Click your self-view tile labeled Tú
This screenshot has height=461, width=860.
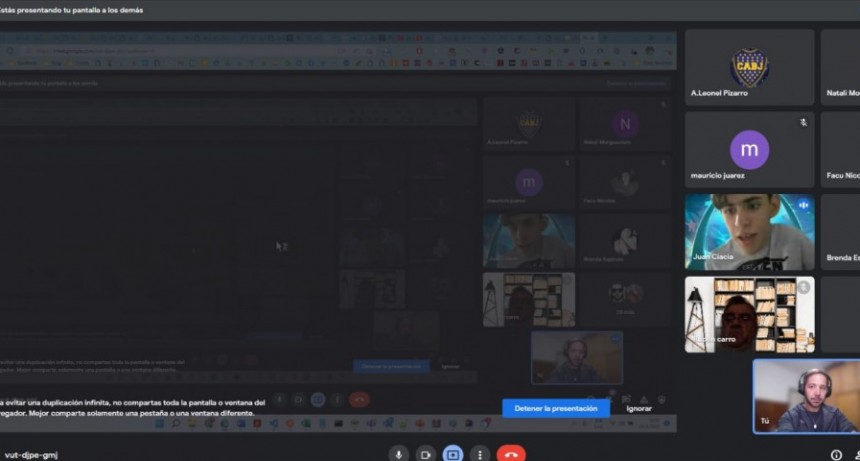(x=805, y=396)
